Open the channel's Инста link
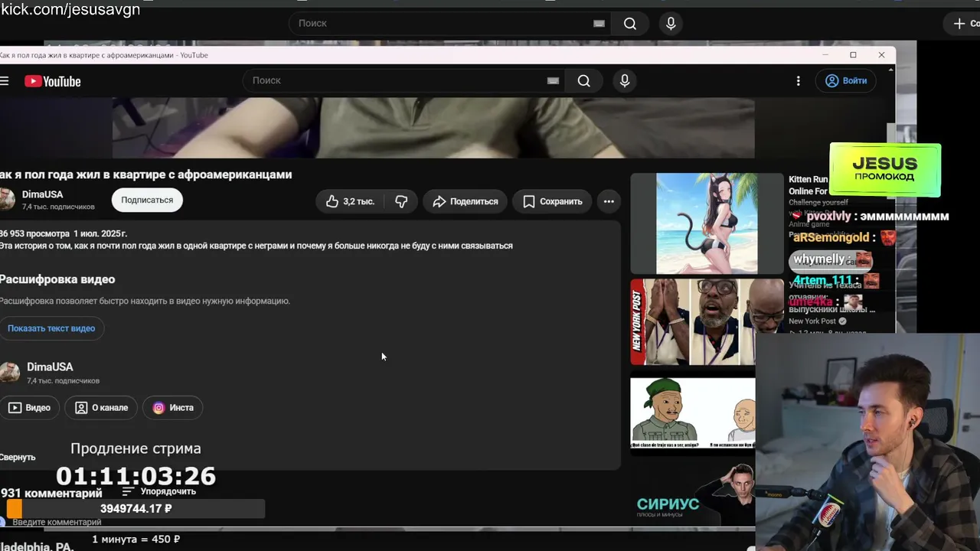980x551 pixels. (x=173, y=408)
